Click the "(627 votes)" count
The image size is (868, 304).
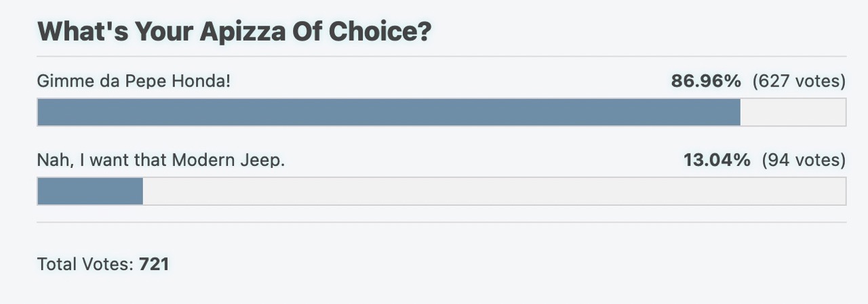pos(799,81)
